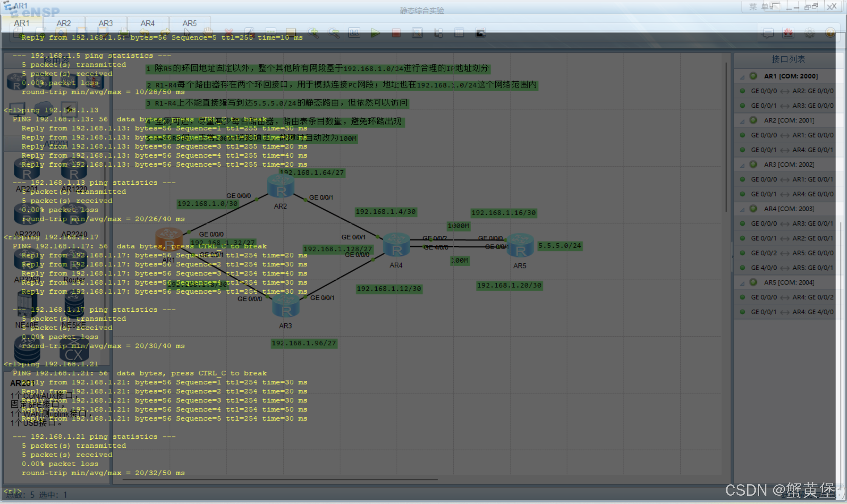Screen dimensions: 847x504
Task: Collapse the AR5 [COM: 2004] interface group
Action: tap(742, 283)
